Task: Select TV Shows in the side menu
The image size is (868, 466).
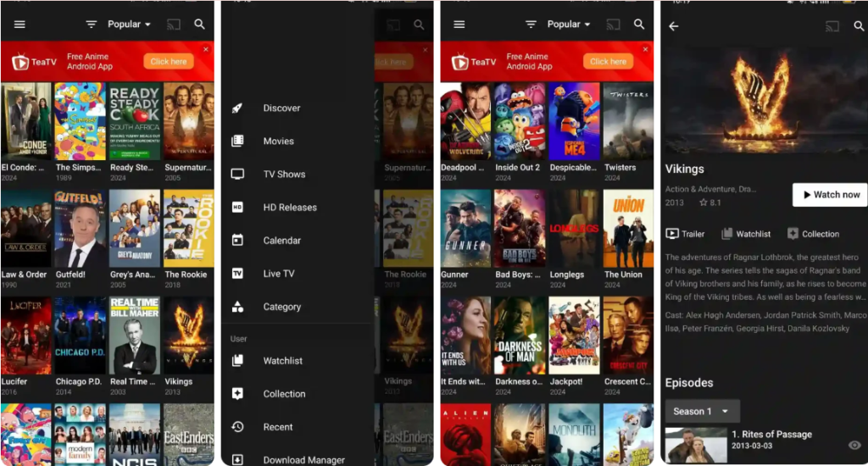Action: pyautogui.click(x=284, y=175)
